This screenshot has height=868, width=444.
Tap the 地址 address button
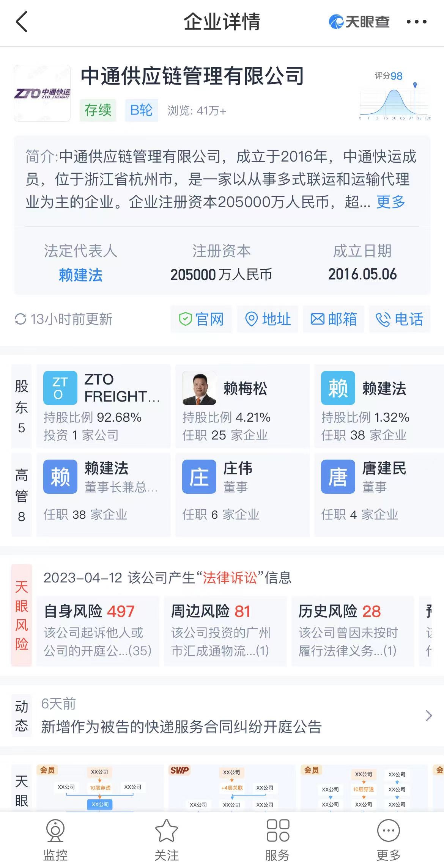tap(268, 319)
